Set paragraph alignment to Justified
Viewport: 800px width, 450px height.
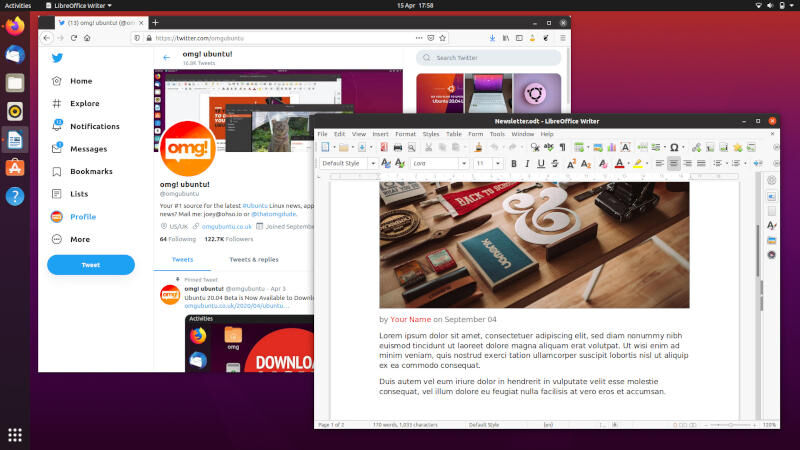pos(702,163)
